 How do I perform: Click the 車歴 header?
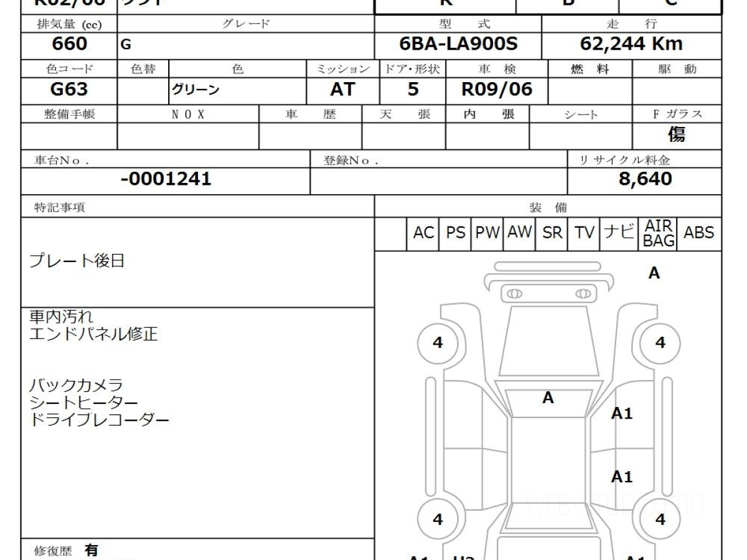click(310, 114)
